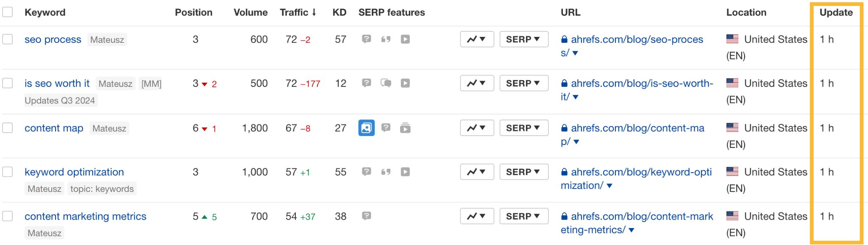Click the United States flag for "seo process"
This screenshot has width=868, height=245.
pyautogui.click(x=733, y=39)
